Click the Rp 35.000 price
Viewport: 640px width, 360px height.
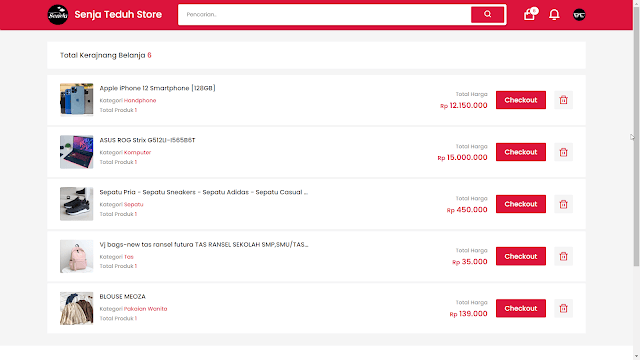pos(470,262)
